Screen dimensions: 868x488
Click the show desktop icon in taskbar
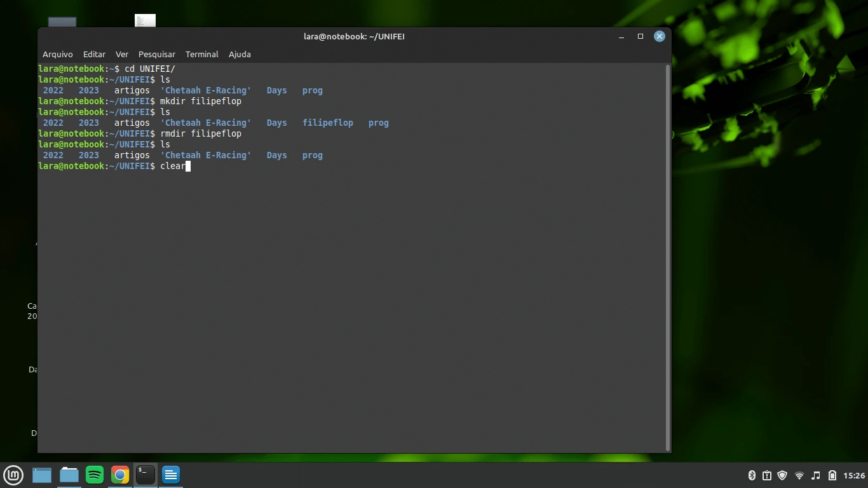point(42,475)
